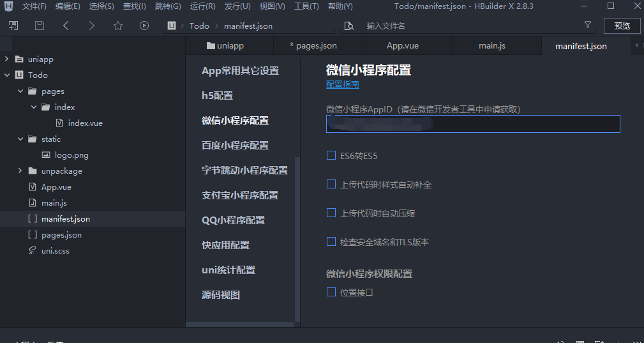
Task: Go back with the left arrow icon
Action: tap(66, 26)
